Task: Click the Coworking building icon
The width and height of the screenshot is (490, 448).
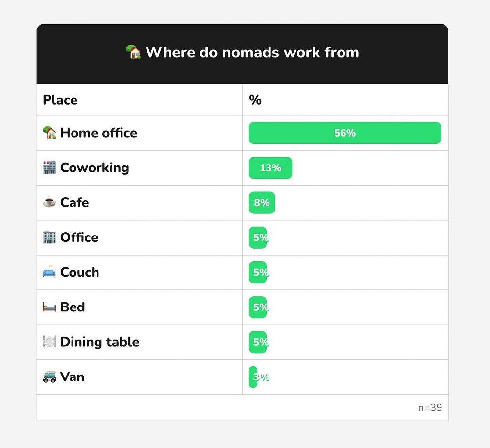Action: (49, 167)
